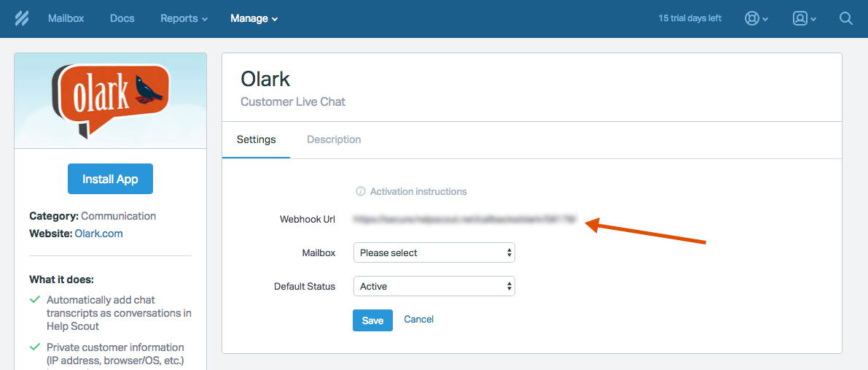Screen dimensions: 868x370
Task: Visit the Olark.com website link
Action: coord(98,234)
